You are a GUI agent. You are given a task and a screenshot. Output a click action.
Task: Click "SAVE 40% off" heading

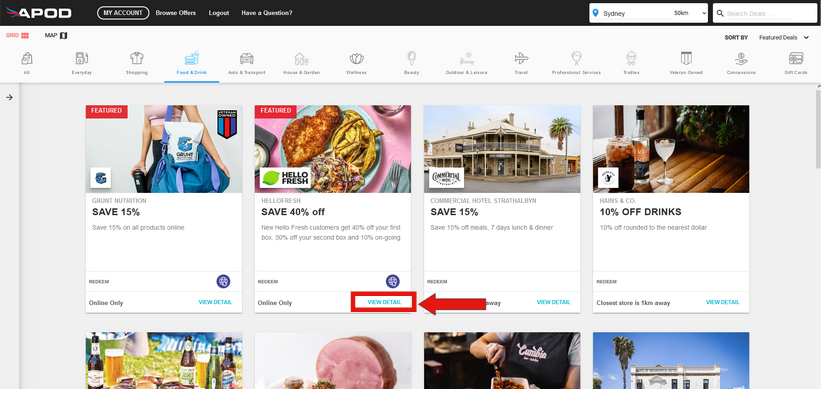(x=293, y=212)
